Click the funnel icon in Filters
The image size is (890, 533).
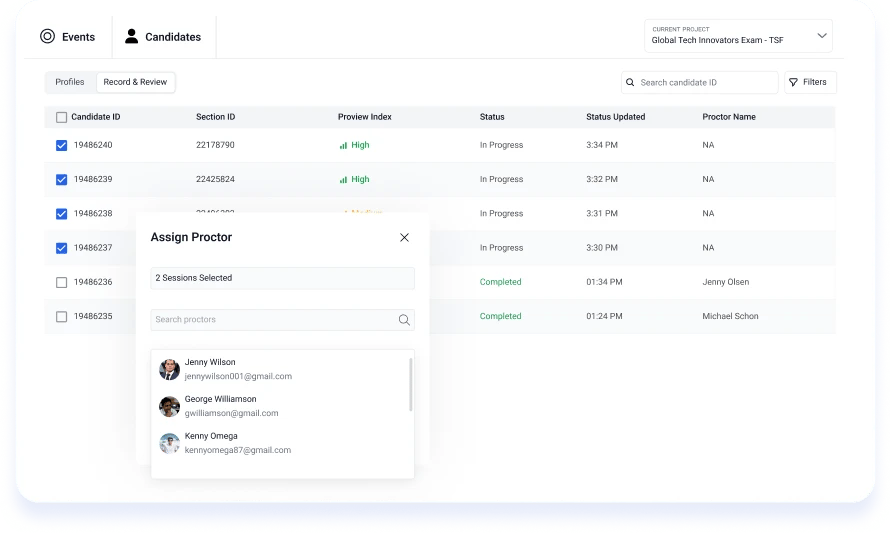tap(794, 82)
